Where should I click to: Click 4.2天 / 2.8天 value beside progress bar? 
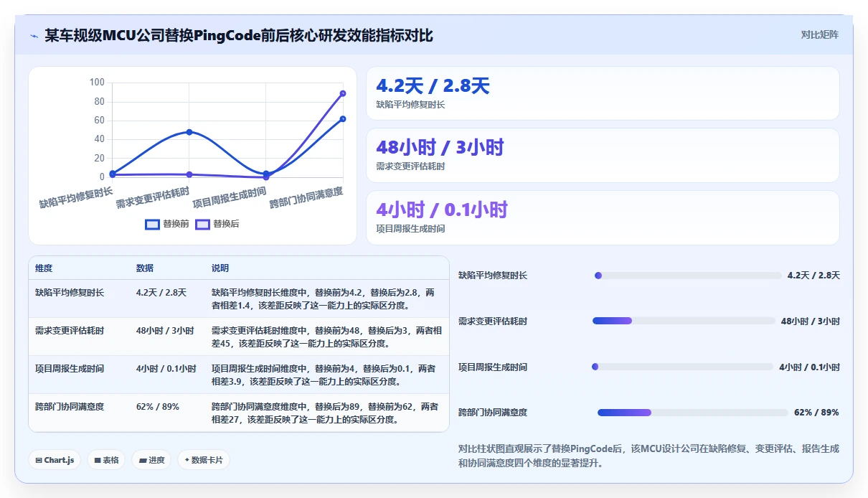coord(813,276)
